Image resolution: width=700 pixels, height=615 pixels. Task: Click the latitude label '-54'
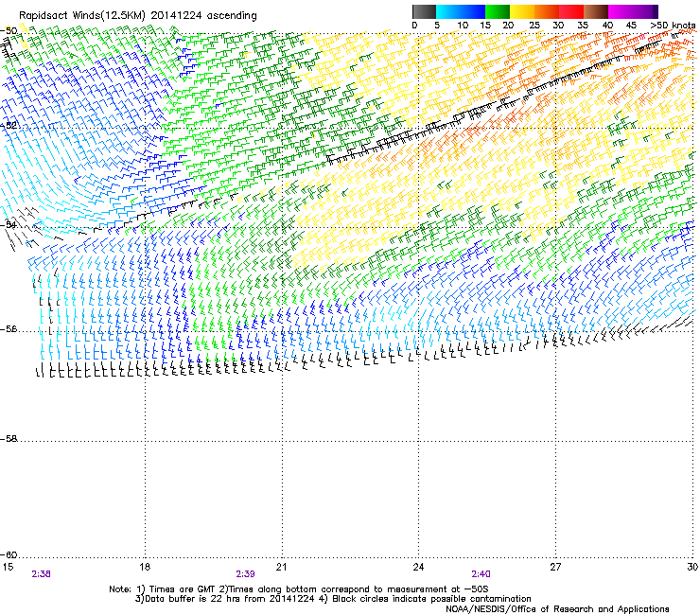pyautogui.click(x=9, y=224)
